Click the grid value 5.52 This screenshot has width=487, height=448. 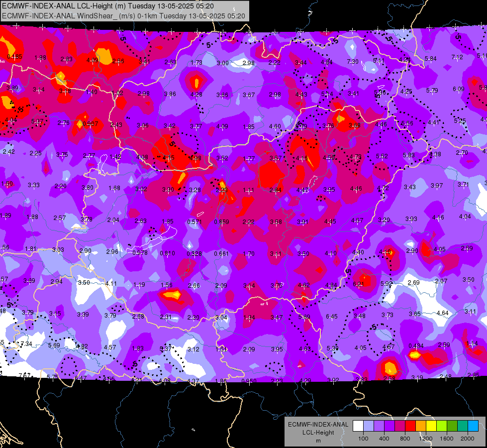[382, 156]
